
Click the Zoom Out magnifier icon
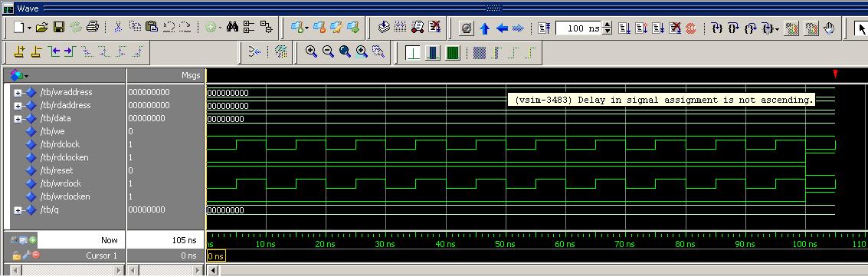point(328,52)
